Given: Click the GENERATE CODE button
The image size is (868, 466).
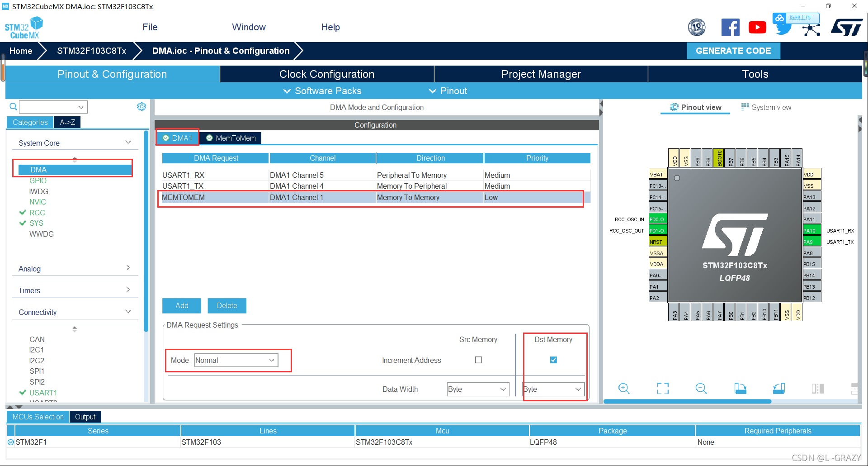Looking at the screenshot, I should coord(733,51).
